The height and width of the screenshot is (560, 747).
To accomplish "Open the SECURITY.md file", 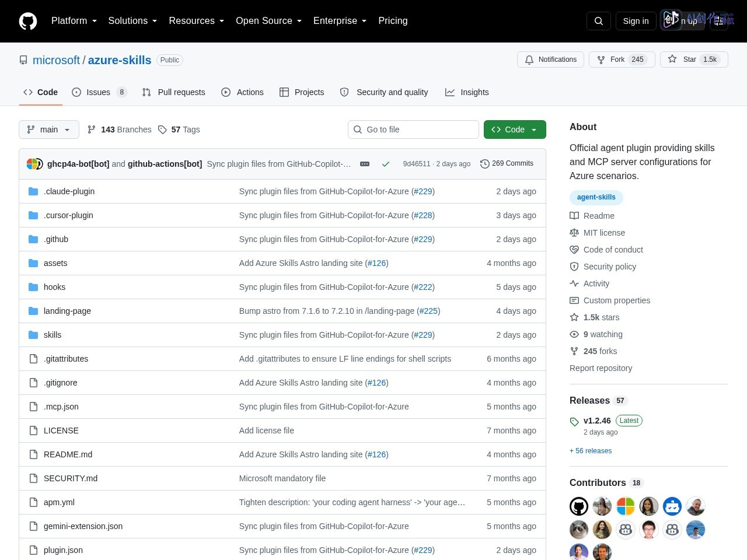I will click(x=71, y=478).
